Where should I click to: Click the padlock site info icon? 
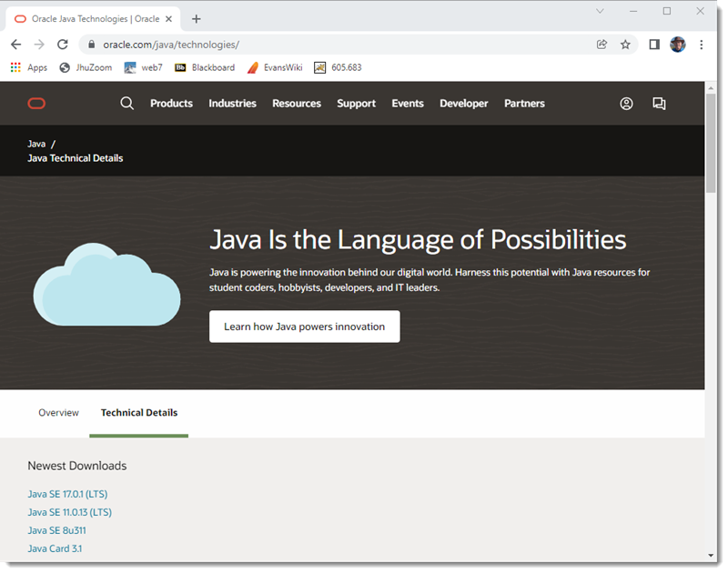tap(92, 45)
